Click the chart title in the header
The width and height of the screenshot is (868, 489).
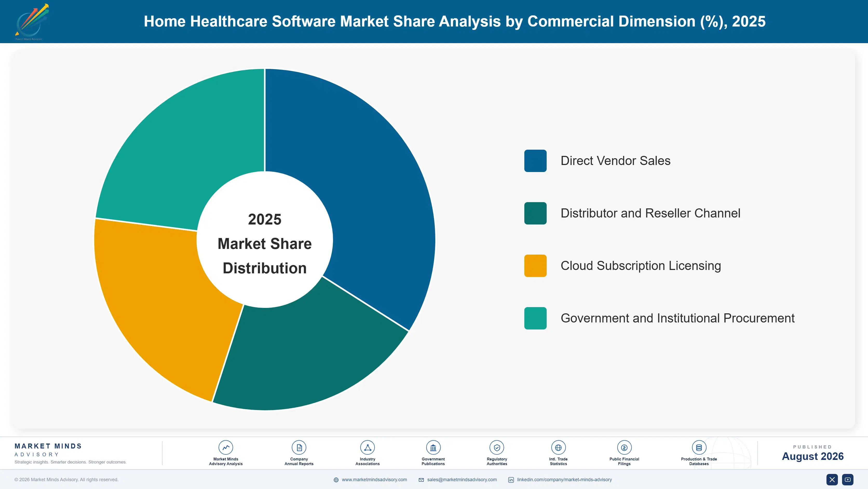(x=455, y=22)
